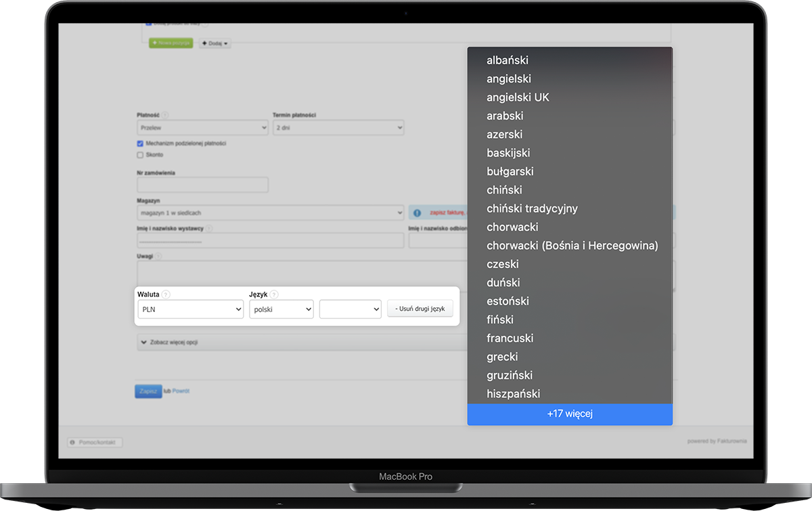Open the Magazyn dropdown
The width and height of the screenshot is (812, 511).
coord(271,213)
